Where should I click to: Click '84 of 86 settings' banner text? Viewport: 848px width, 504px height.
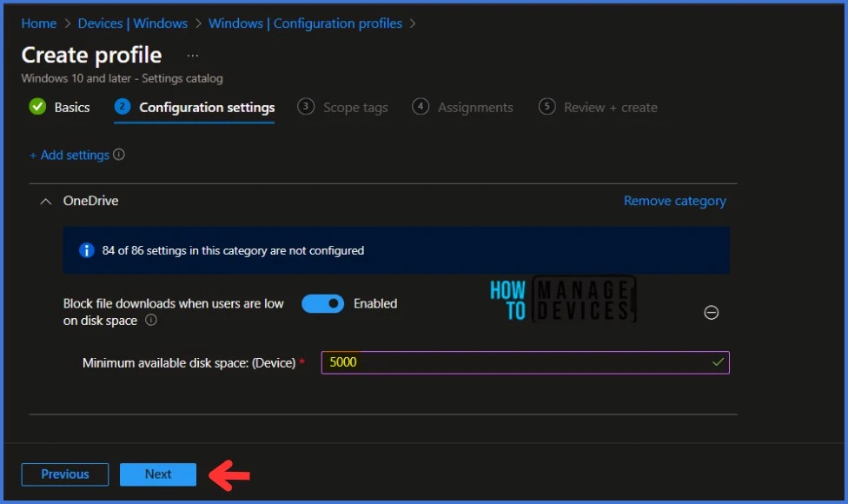tap(233, 250)
